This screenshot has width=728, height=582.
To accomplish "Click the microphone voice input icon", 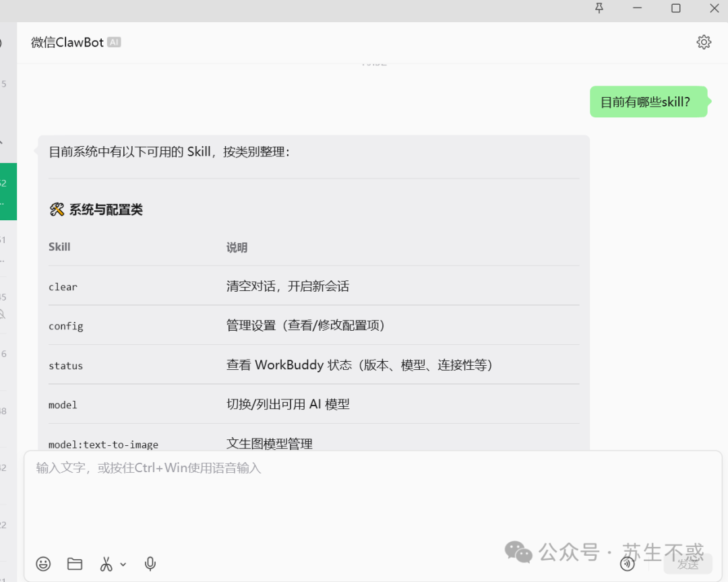I will pyautogui.click(x=150, y=563).
